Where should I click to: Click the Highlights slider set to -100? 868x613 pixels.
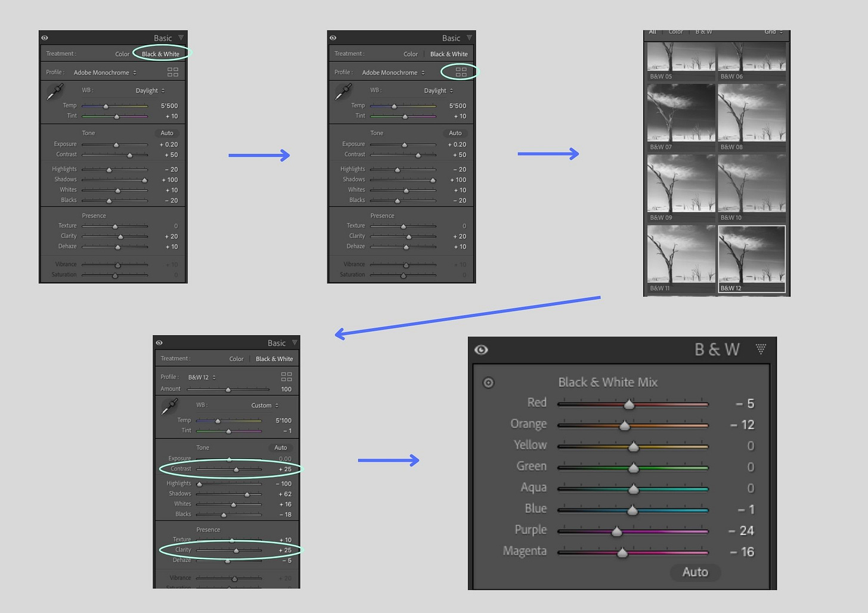229,484
